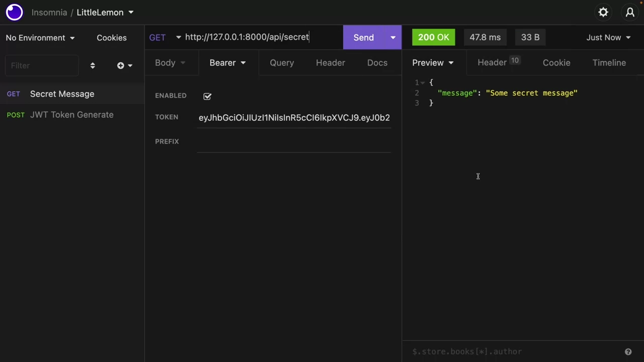Open the help question mark icon
The image size is (644, 362).
point(628,352)
